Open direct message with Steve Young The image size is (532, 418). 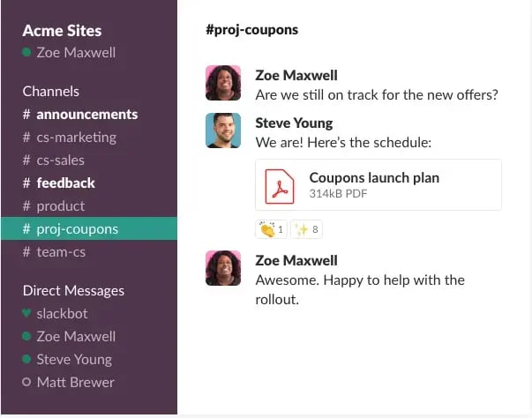pos(74,359)
